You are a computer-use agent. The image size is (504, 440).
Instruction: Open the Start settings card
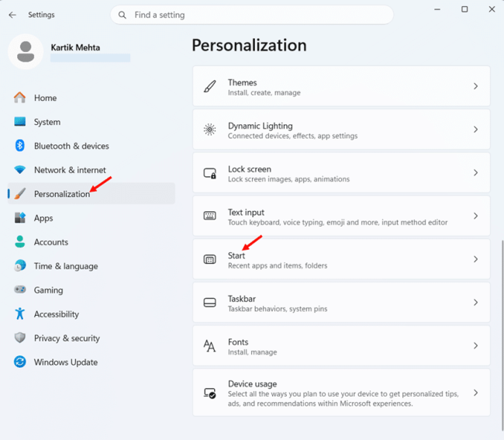341,259
